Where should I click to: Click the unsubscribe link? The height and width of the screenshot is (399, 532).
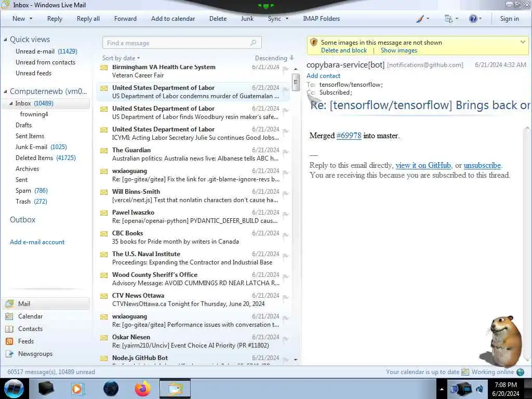(x=482, y=165)
